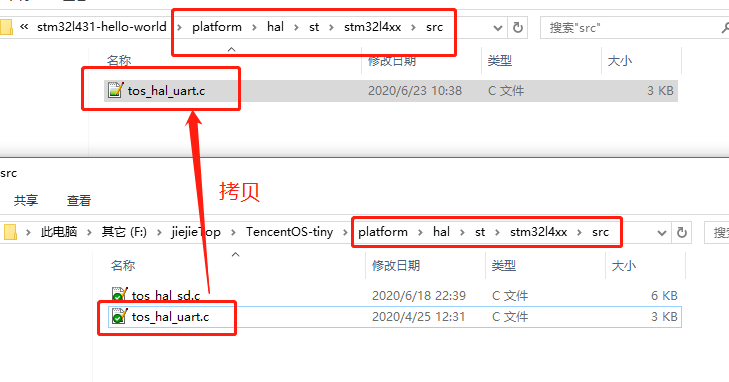
Task: Expand chevron after stm32l431-hello-world in upper path
Action: 179,27
